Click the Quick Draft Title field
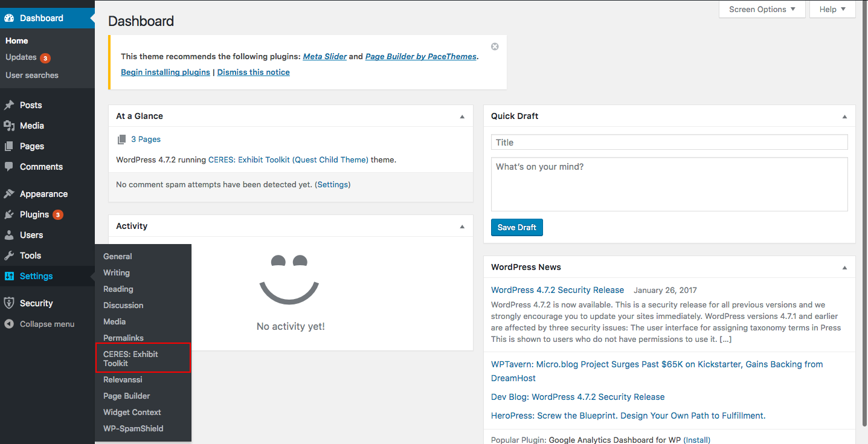Viewport: 868px width, 444px height. point(669,143)
